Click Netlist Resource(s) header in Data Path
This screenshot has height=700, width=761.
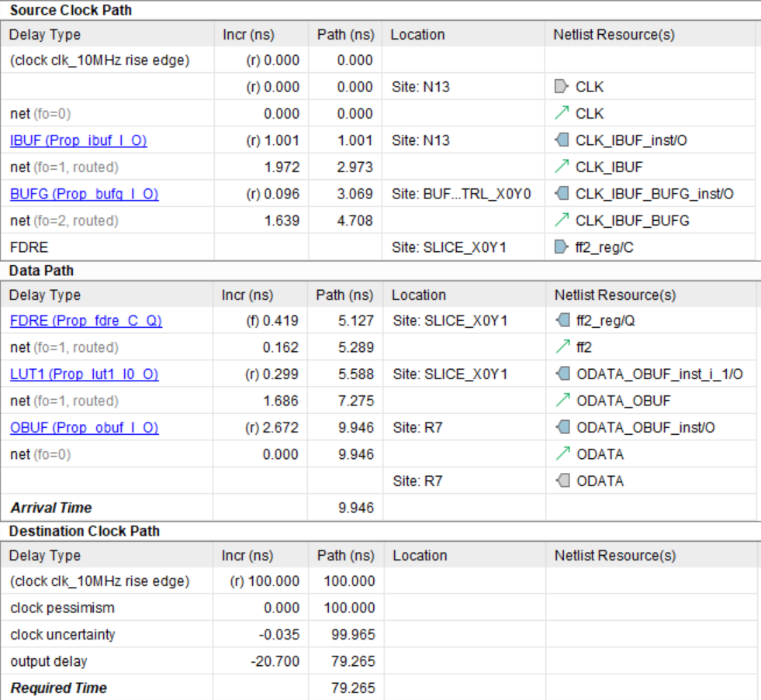pos(614,295)
